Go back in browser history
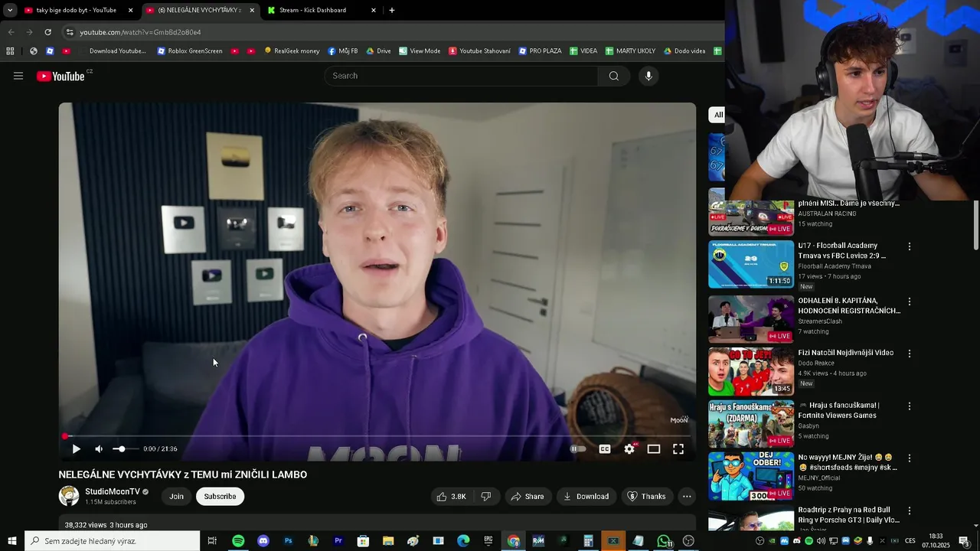Image resolution: width=980 pixels, height=551 pixels. click(11, 32)
